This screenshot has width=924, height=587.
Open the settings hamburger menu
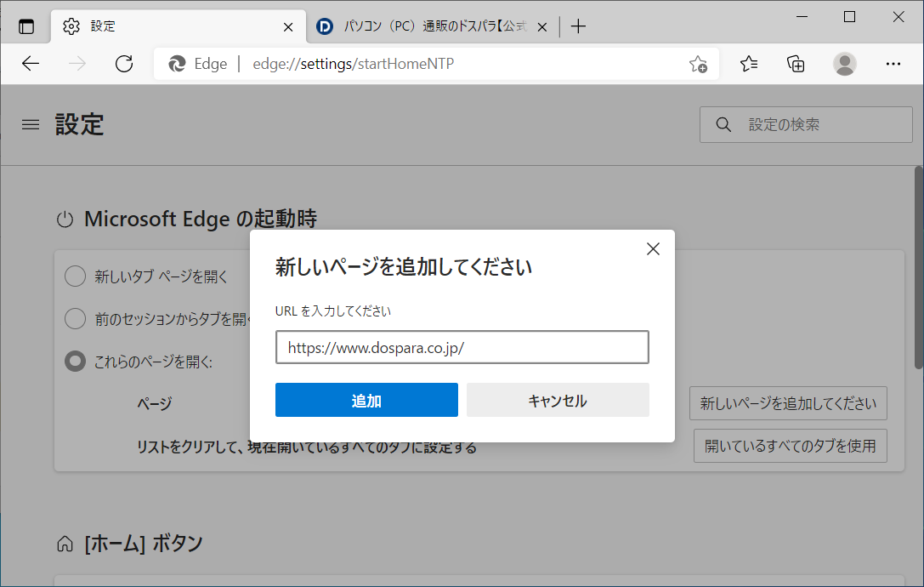pos(31,124)
